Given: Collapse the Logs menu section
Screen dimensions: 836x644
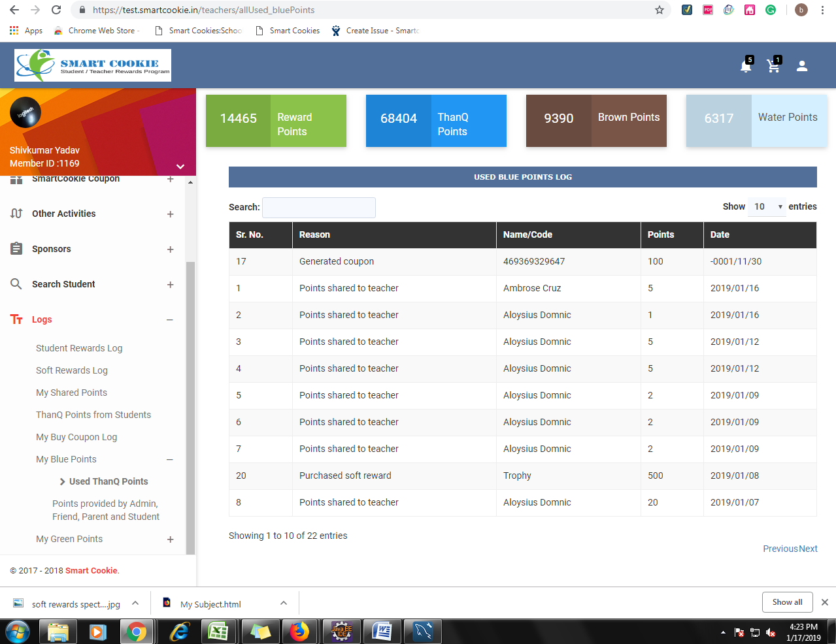Looking at the screenshot, I should click(x=170, y=319).
